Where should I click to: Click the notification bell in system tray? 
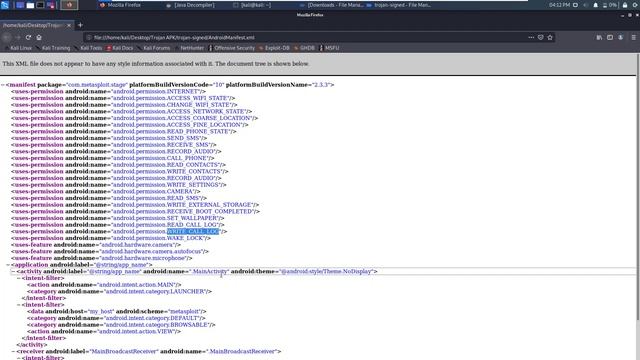tap(596, 5)
